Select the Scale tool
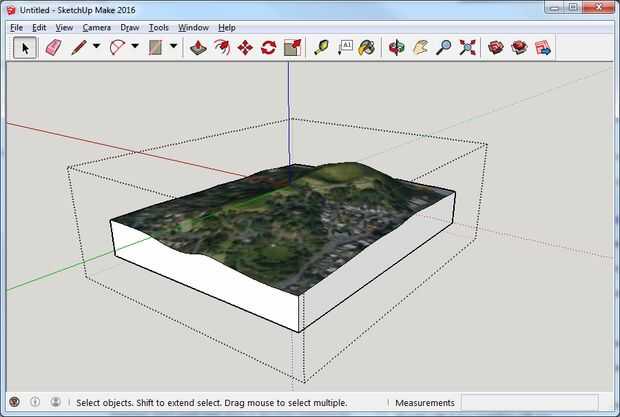 (x=293, y=48)
